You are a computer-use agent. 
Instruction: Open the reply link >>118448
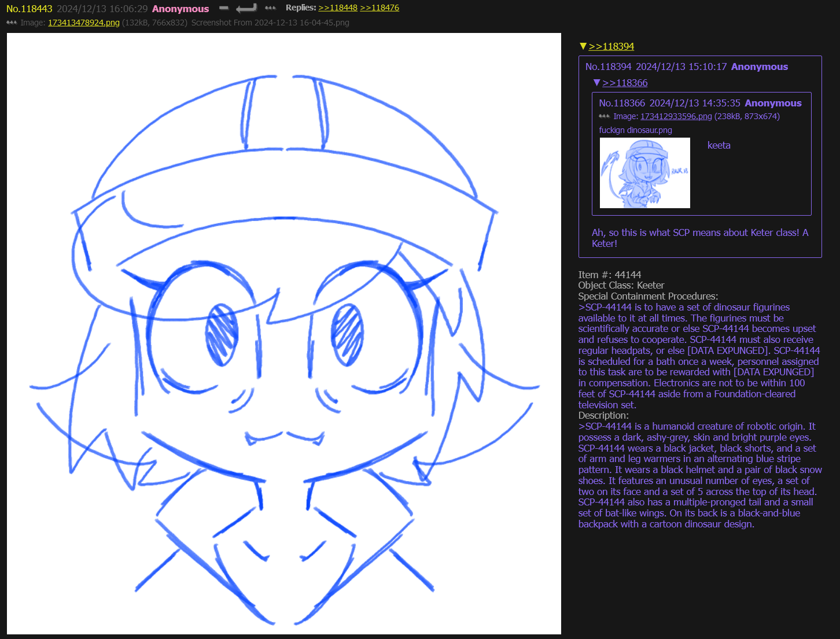(338, 8)
